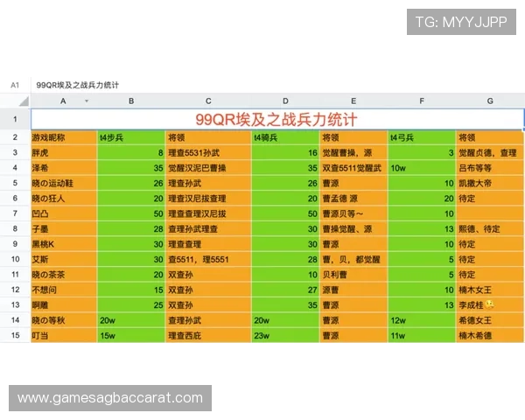The height and width of the screenshot is (420, 525).
Task: Select row 15 header
Action: coord(15,335)
